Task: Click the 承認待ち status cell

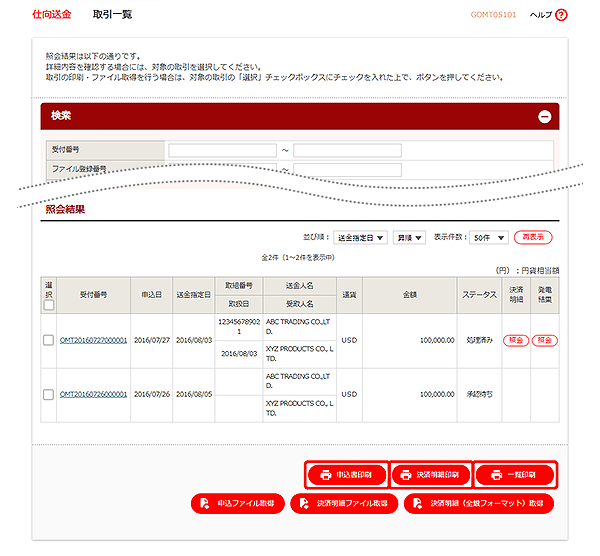Action: [479, 395]
